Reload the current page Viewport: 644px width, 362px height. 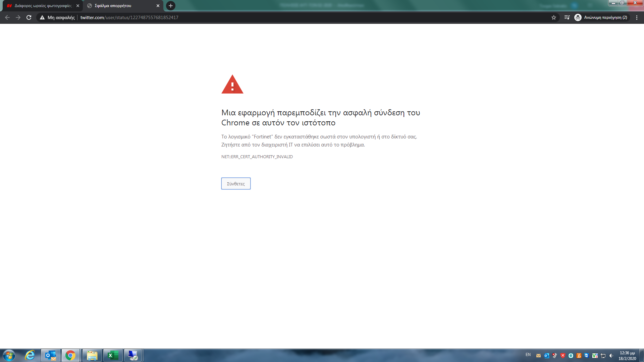[x=29, y=17]
